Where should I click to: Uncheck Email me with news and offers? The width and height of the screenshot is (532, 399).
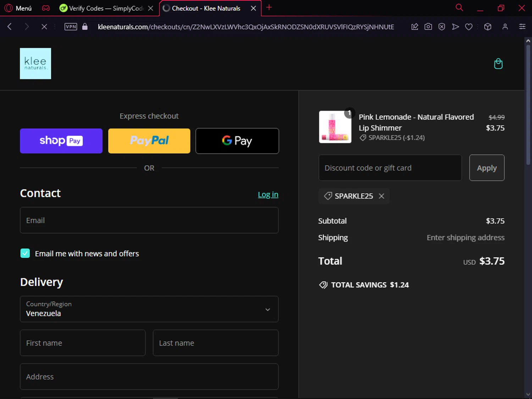(x=25, y=253)
